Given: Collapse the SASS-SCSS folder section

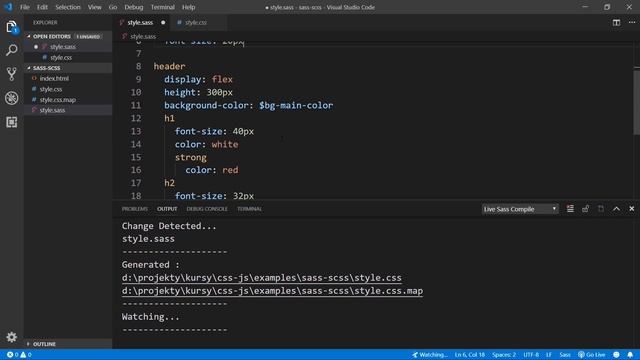Looking at the screenshot, I should click(x=68, y=68).
